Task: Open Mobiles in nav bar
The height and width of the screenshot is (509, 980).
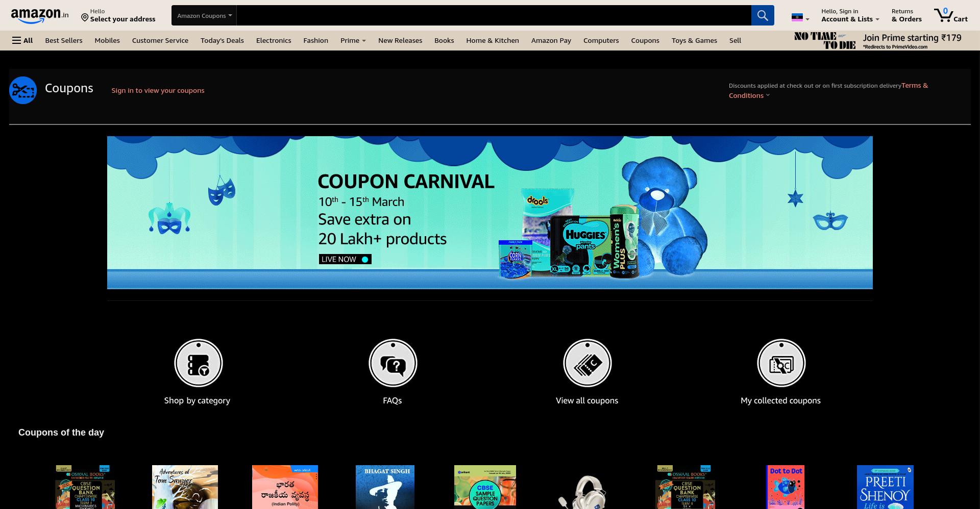Action: coord(107,40)
